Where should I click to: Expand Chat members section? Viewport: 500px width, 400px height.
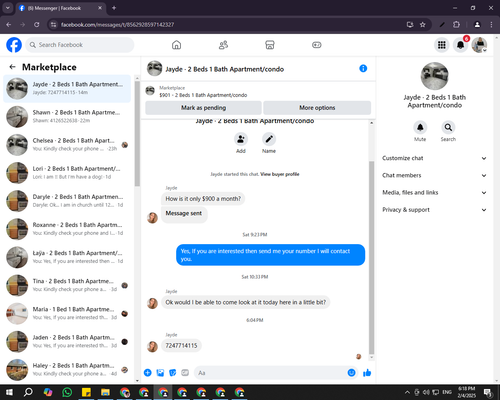pos(434,175)
